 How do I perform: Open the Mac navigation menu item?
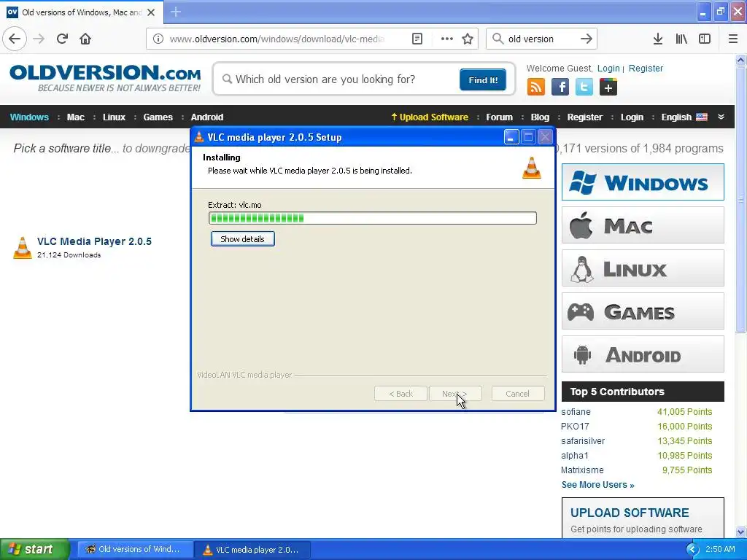[75, 117]
